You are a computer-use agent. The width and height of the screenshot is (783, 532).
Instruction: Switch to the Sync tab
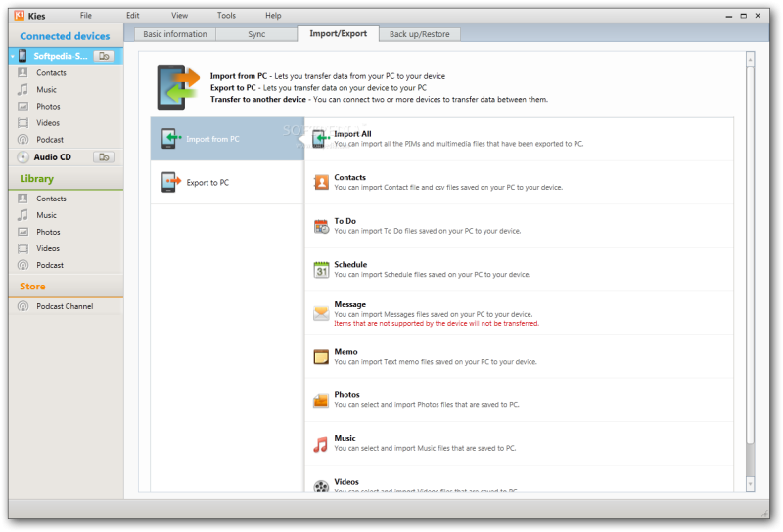(256, 34)
